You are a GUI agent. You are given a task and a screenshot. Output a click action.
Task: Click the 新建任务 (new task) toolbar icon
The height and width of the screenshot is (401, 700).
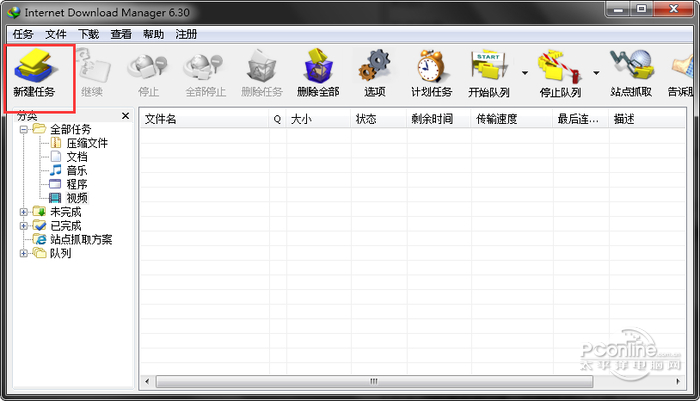35,67
